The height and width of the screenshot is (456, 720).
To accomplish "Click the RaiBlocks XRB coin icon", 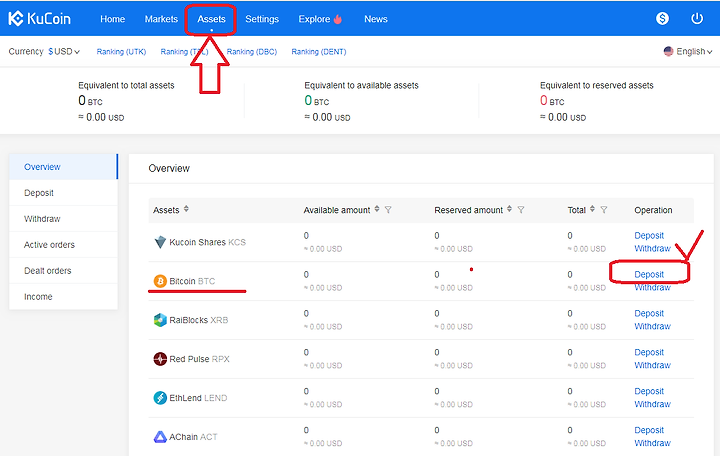I will click(160, 320).
